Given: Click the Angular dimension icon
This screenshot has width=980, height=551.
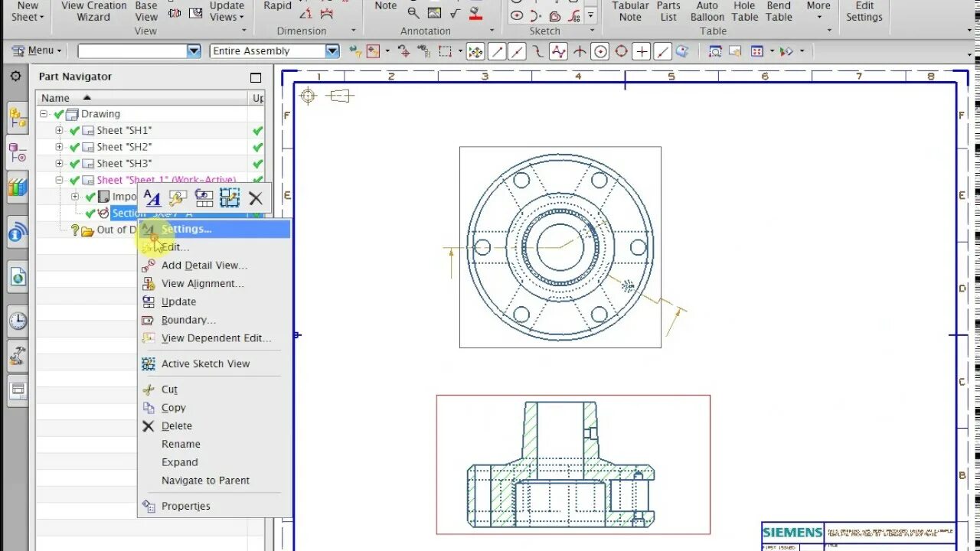Looking at the screenshot, I should point(306,13).
